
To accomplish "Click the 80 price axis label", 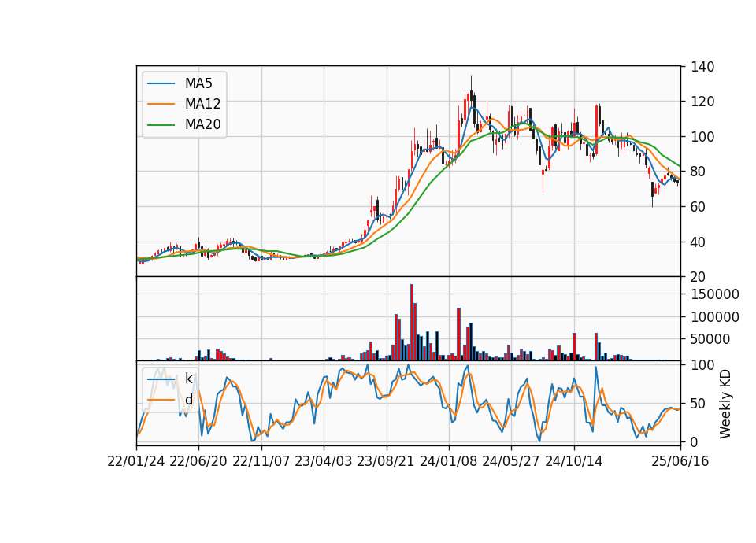I will tap(699, 172).
